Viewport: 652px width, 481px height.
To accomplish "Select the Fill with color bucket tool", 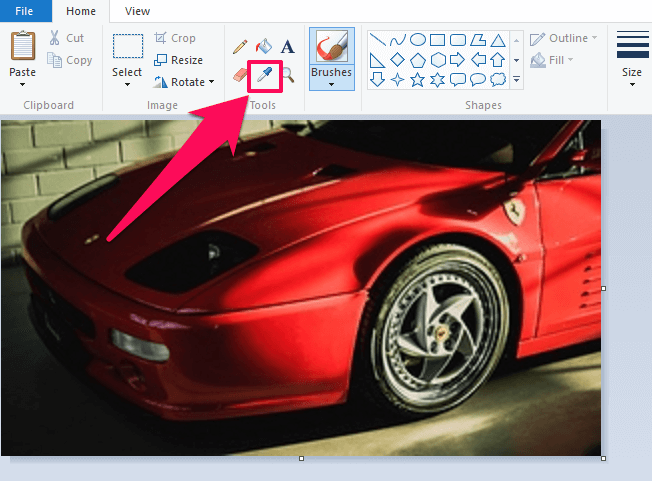I will point(264,46).
